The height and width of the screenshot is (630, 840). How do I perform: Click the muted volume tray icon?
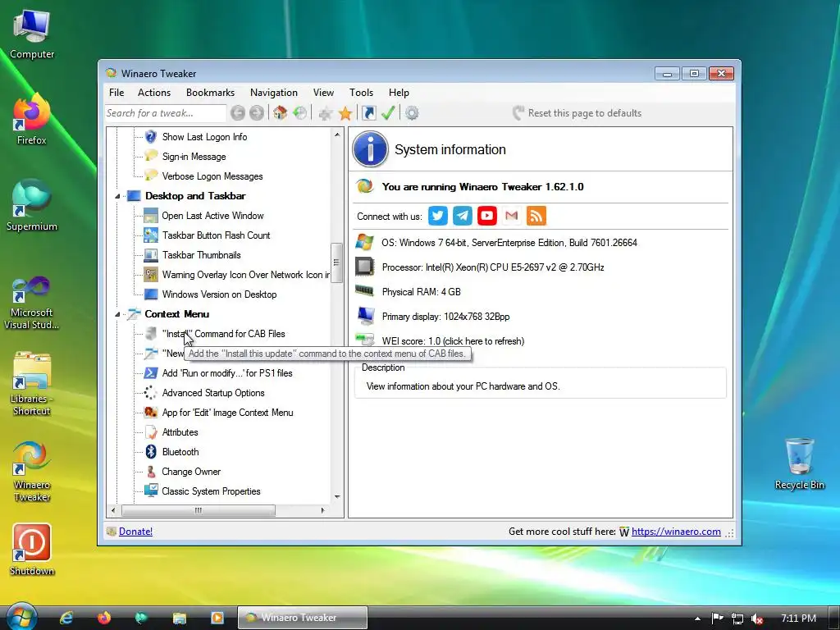pyautogui.click(x=757, y=619)
